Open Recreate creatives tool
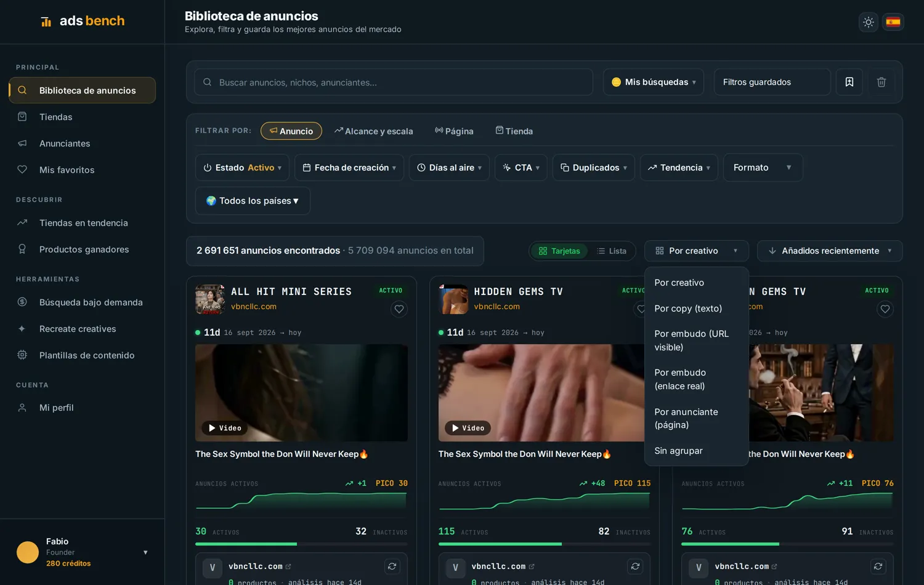This screenshot has width=924, height=585. click(x=82, y=329)
